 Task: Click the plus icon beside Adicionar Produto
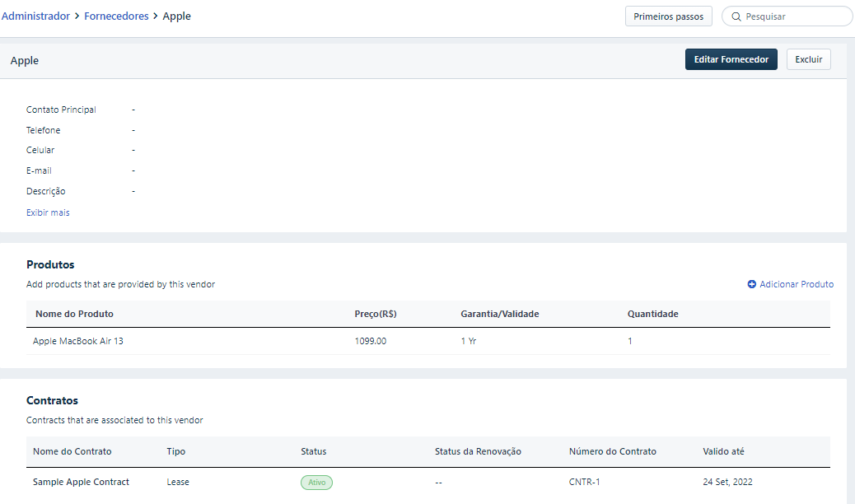pos(751,284)
